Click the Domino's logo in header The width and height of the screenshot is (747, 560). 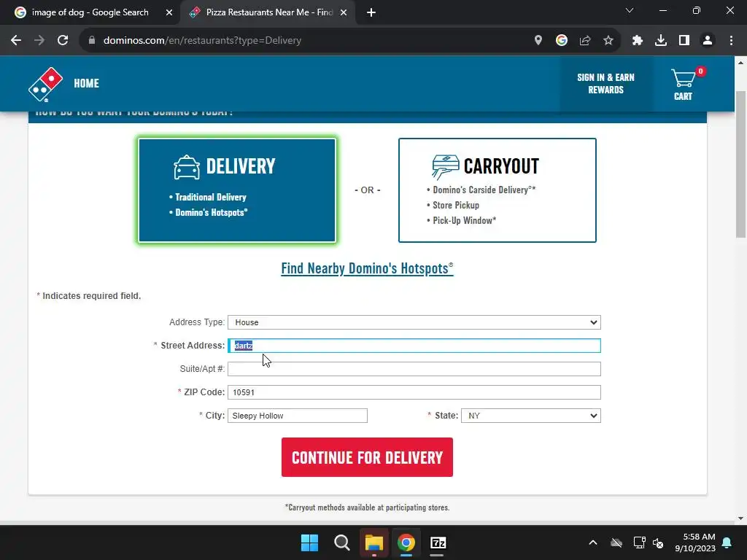point(46,85)
